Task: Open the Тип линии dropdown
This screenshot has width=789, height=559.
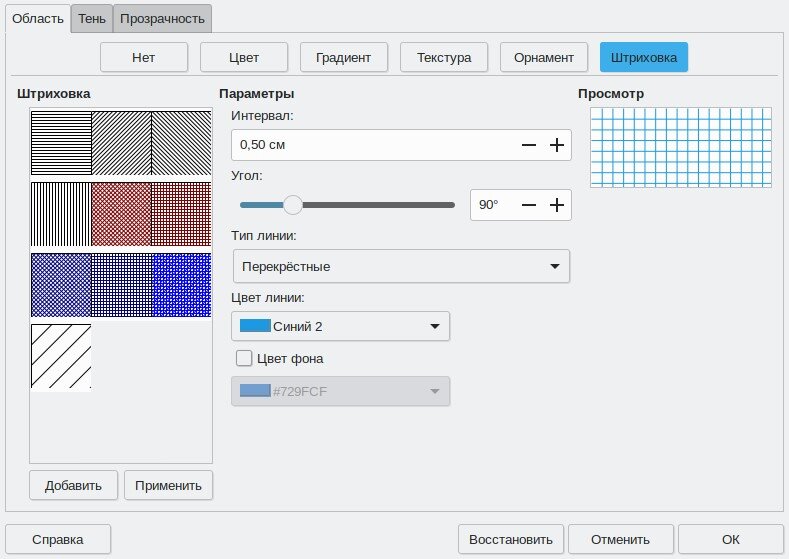Action: click(401, 266)
